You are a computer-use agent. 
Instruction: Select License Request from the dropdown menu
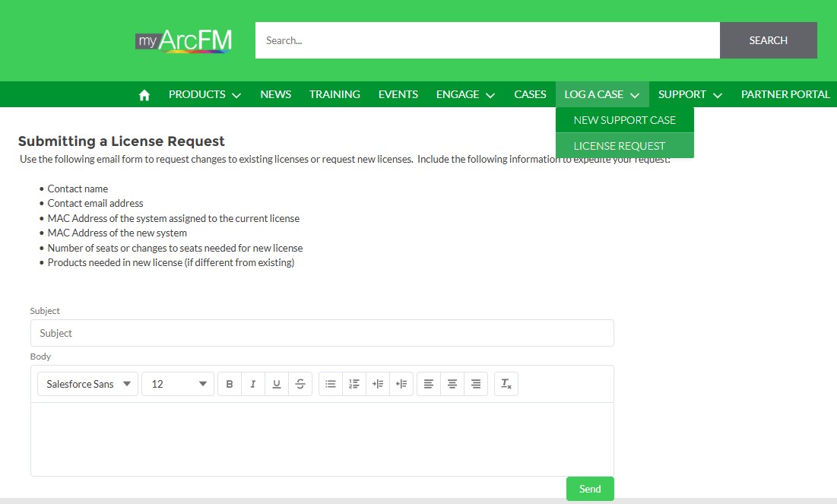tap(620, 146)
